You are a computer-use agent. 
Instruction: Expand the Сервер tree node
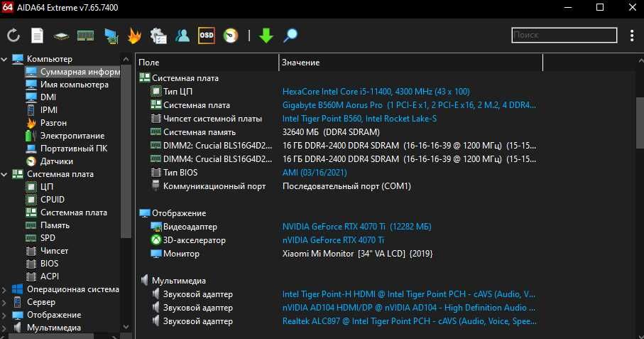click(x=4, y=303)
